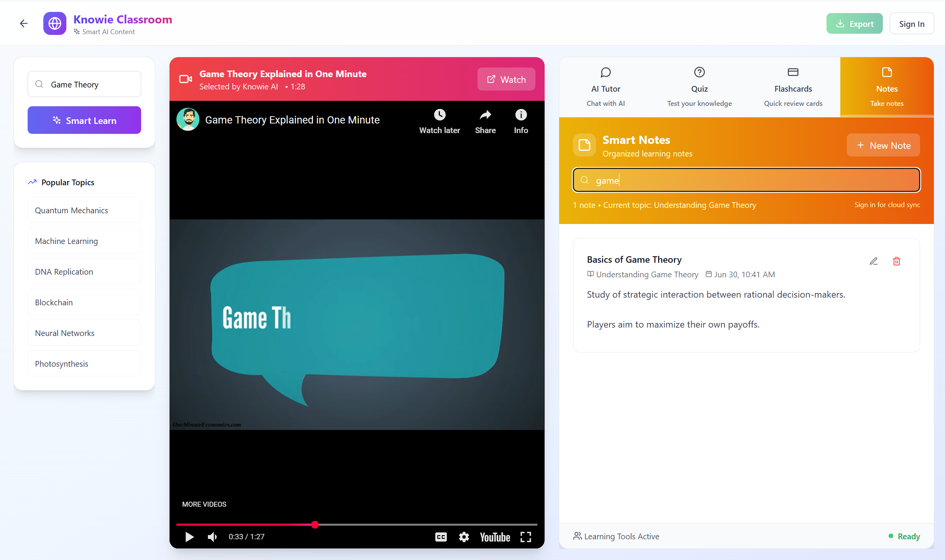The height and width of the screenshot is (560, 945).
Task: Click the video progress bar scrubber
Action: point(315,525)
